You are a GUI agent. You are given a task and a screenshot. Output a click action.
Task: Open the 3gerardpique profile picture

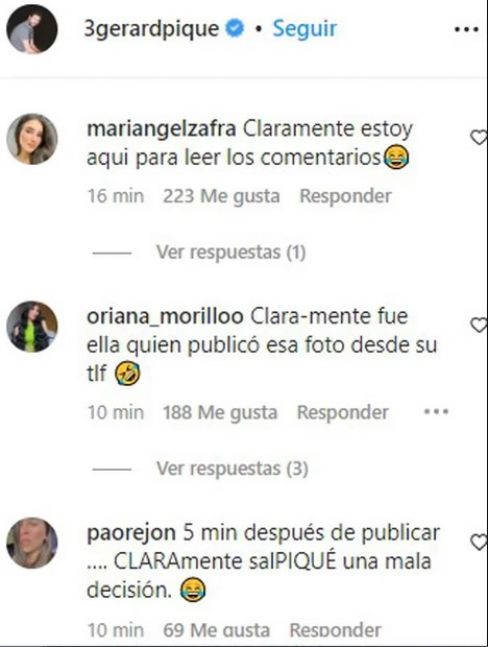point(32,29)
